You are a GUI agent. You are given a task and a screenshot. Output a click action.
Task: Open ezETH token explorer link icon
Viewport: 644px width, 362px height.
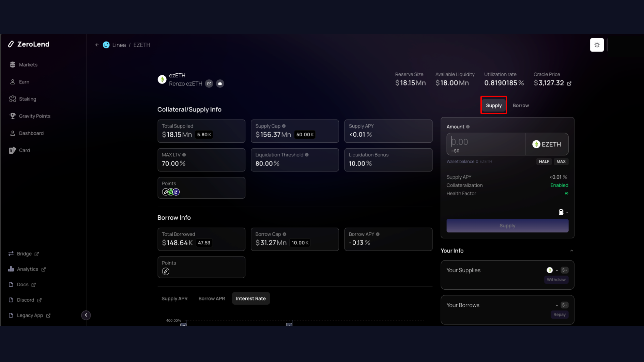tap(209, 83)
